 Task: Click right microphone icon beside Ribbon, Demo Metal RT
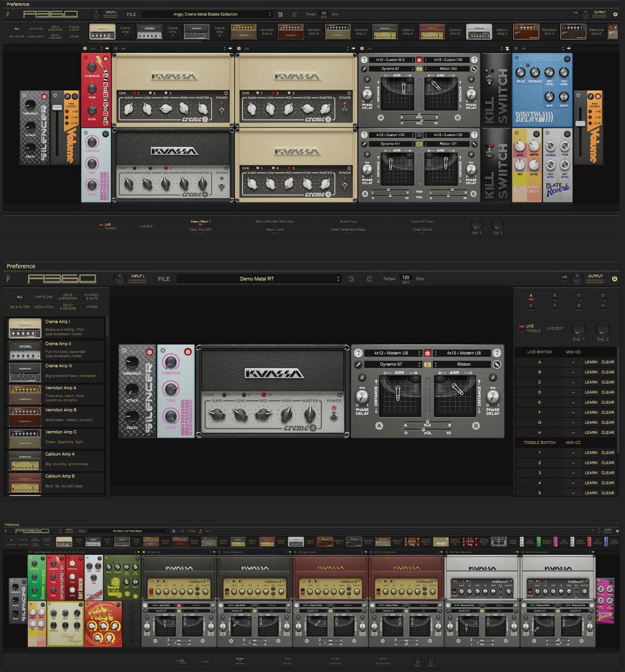click(497, 365)
